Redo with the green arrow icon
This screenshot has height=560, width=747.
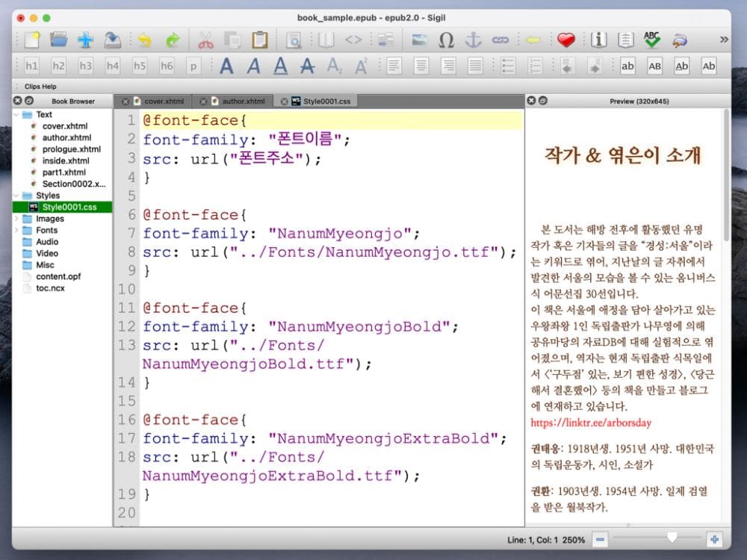coord(172,40)
